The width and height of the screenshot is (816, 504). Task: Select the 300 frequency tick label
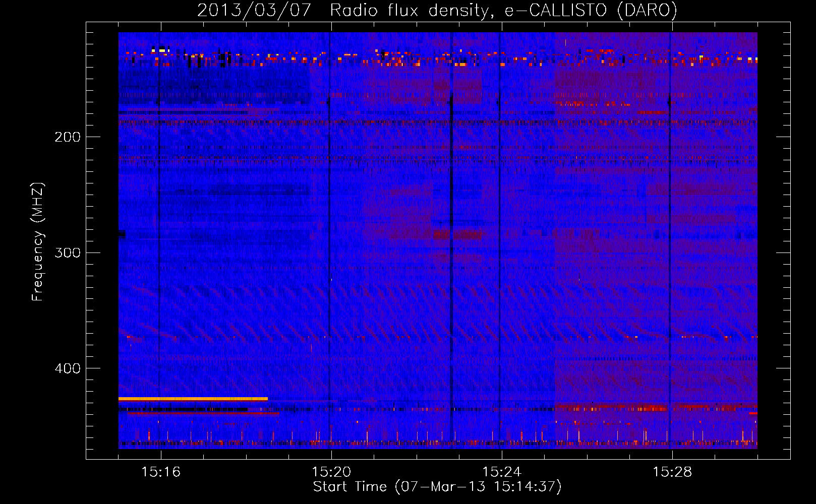click(x=68, y=253)
